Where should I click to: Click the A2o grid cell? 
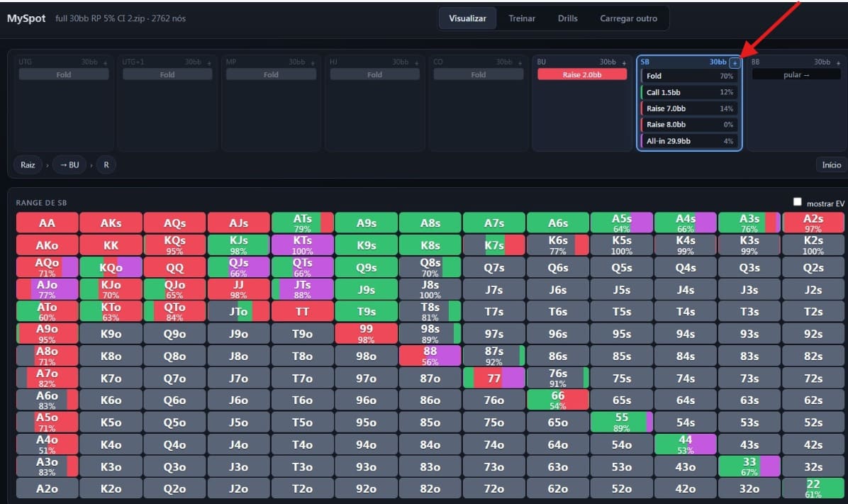(47, 488)
